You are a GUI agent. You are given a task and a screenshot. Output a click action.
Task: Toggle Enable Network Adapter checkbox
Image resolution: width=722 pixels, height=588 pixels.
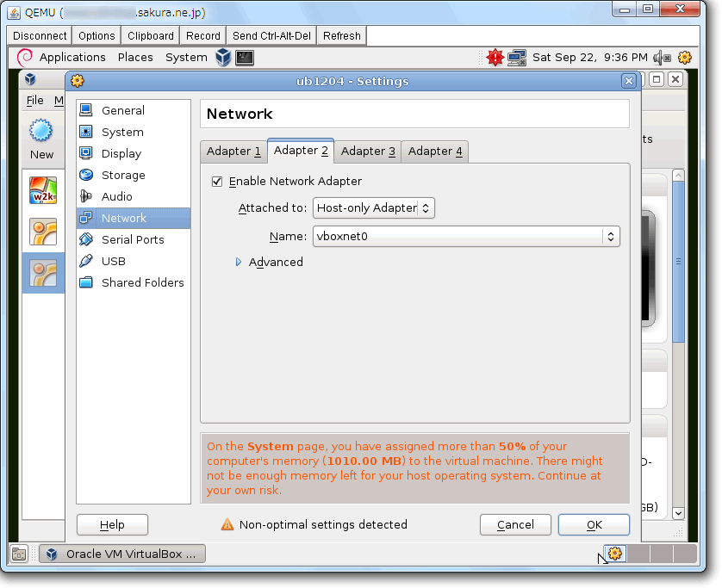tap(217, 182)
